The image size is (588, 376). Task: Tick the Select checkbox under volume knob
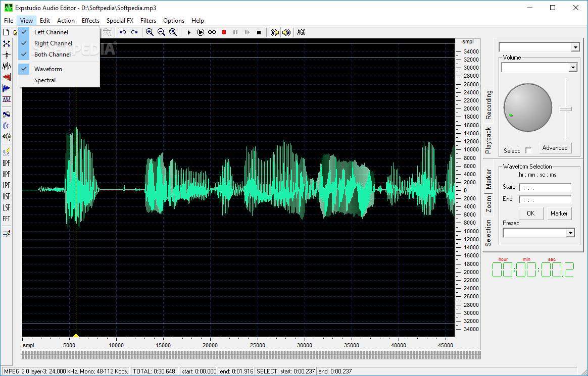(528, 150)
